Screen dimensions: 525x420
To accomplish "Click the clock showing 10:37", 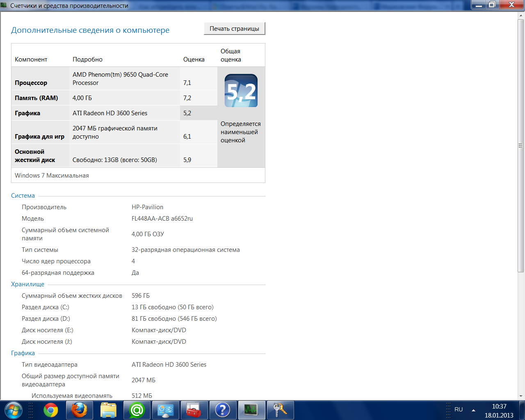I will [499, 410].
